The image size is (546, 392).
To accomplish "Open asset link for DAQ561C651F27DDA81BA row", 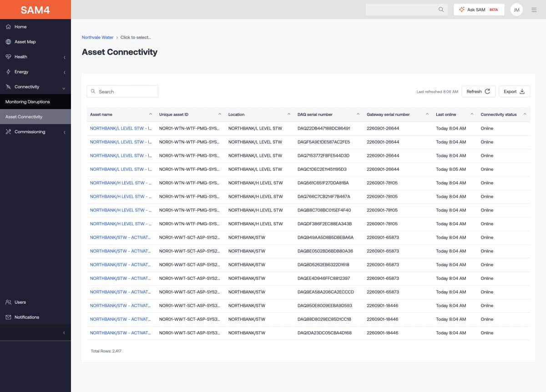I will 121,183.
